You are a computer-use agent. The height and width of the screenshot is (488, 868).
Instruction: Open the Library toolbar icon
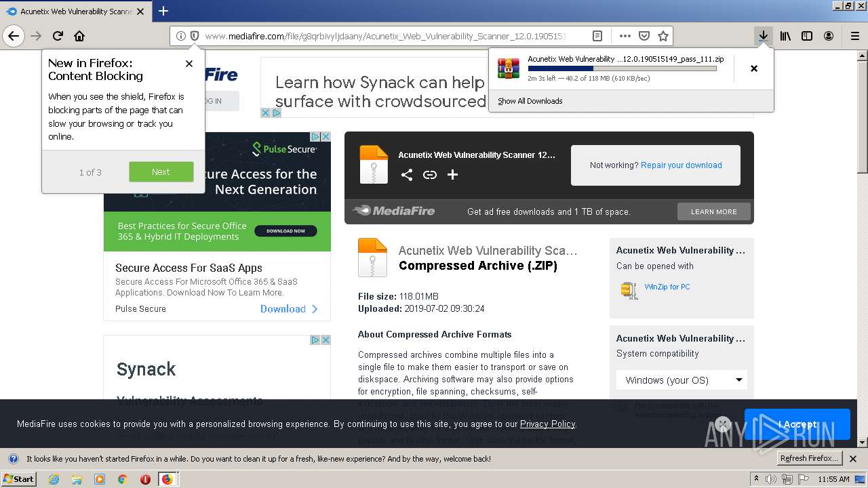(x=785, y=36)
